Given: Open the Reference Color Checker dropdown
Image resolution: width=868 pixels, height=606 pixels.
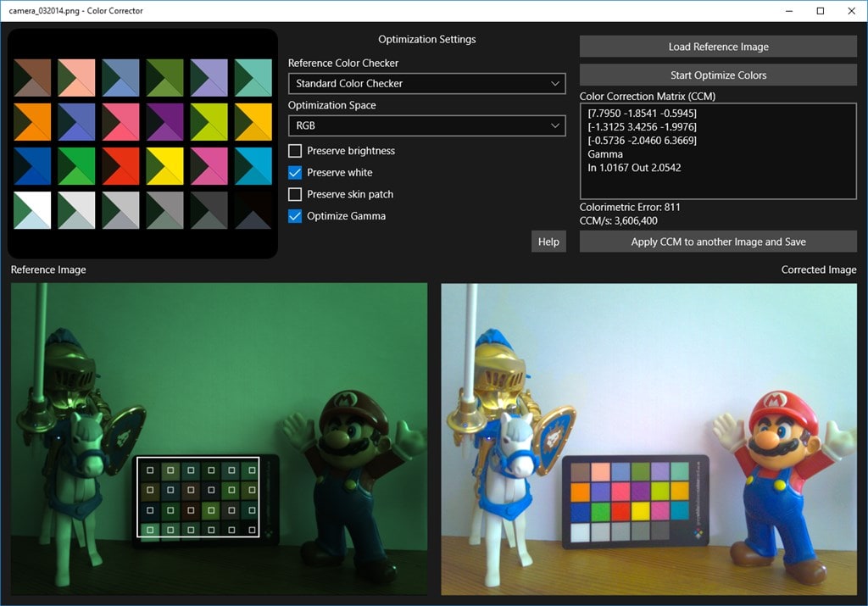Looking at the screenshot, I should click(x=426, y=84).
